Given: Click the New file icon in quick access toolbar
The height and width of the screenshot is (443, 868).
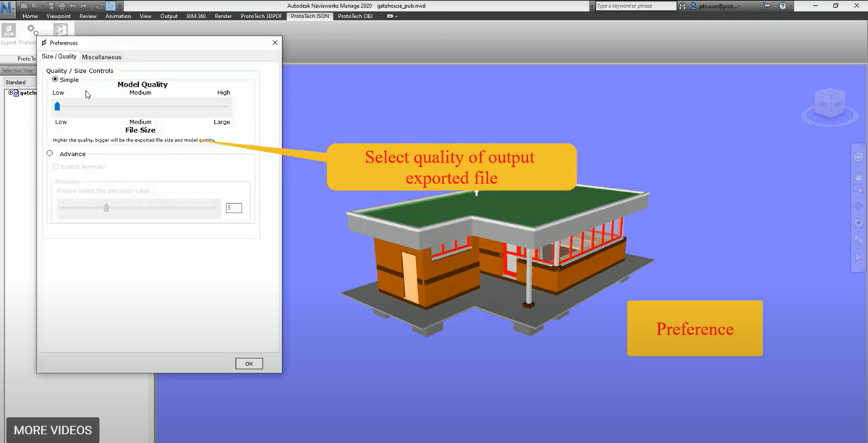Looking at the screenshot, I should point(24,6).
